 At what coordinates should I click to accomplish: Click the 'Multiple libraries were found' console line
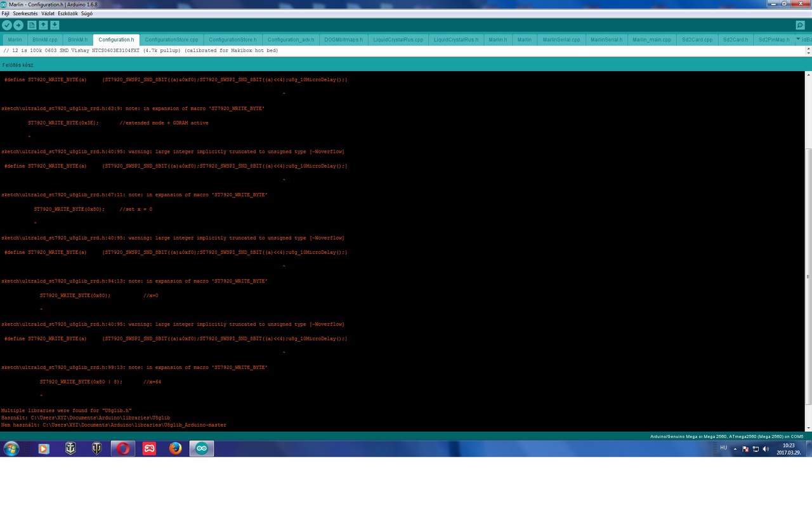click(66, 411)
